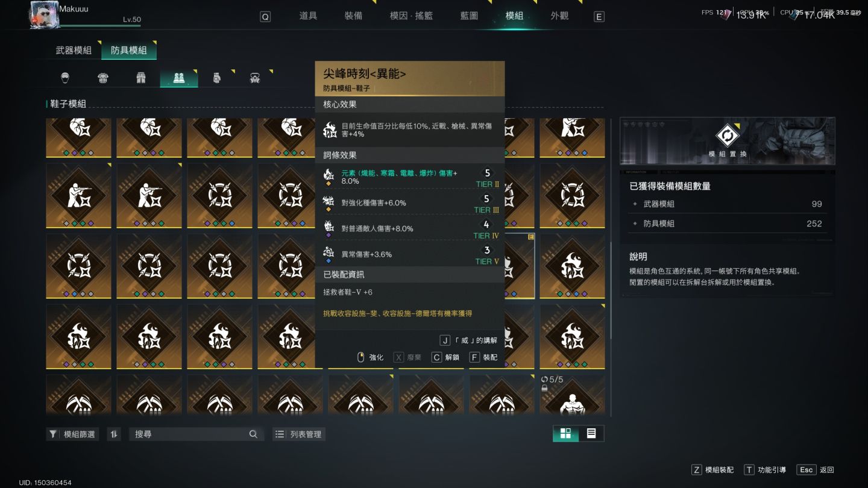Open the 裝備 top menu tab
The image size is (868, 488).
[353, 16]
